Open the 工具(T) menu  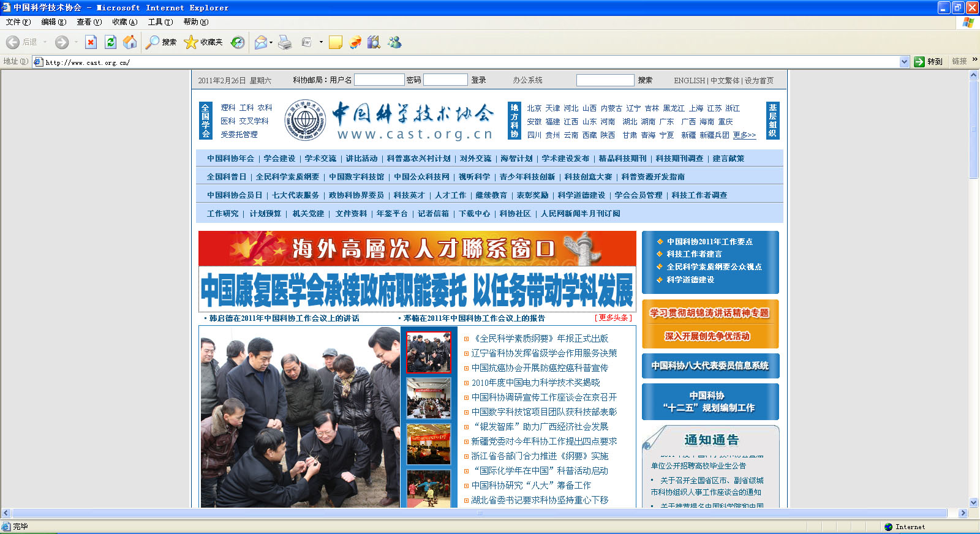tap(160, 22)
